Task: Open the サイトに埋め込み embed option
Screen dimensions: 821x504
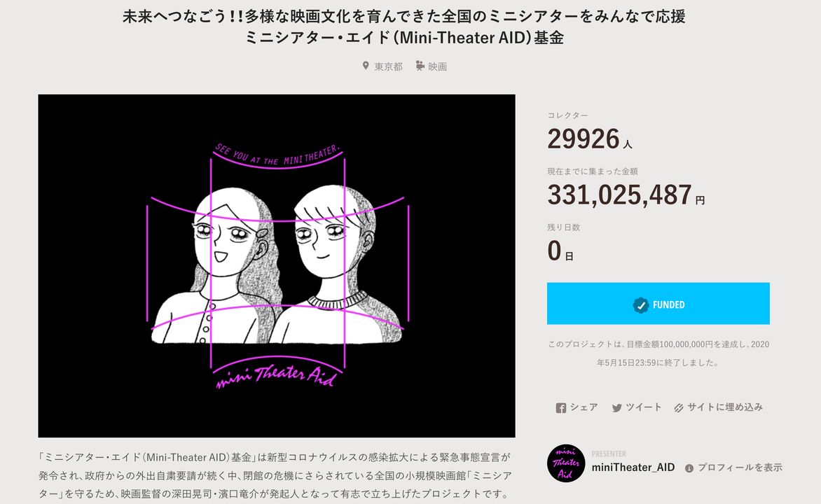Action: pyautogui.click(x=725, y=407)
